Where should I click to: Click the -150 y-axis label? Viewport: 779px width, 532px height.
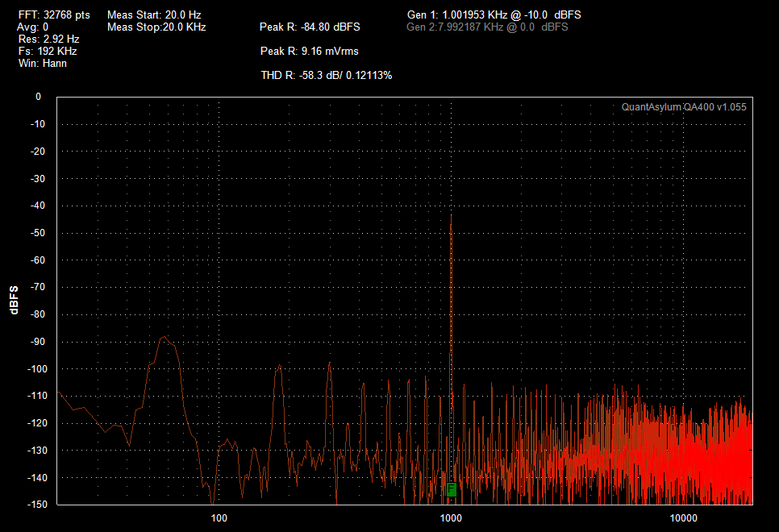click(38, 504)
